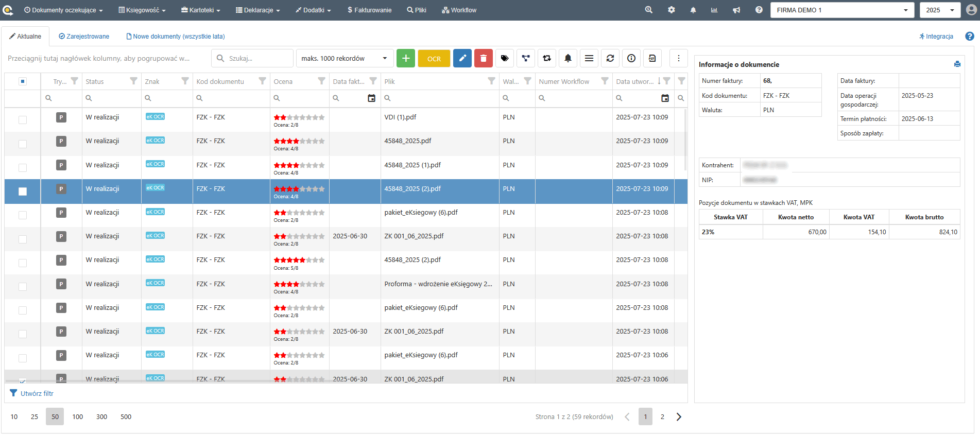Viewport: 980px width, 435px height.
Task: Expand the 2025 year selector
Action: tap(939, 10)
